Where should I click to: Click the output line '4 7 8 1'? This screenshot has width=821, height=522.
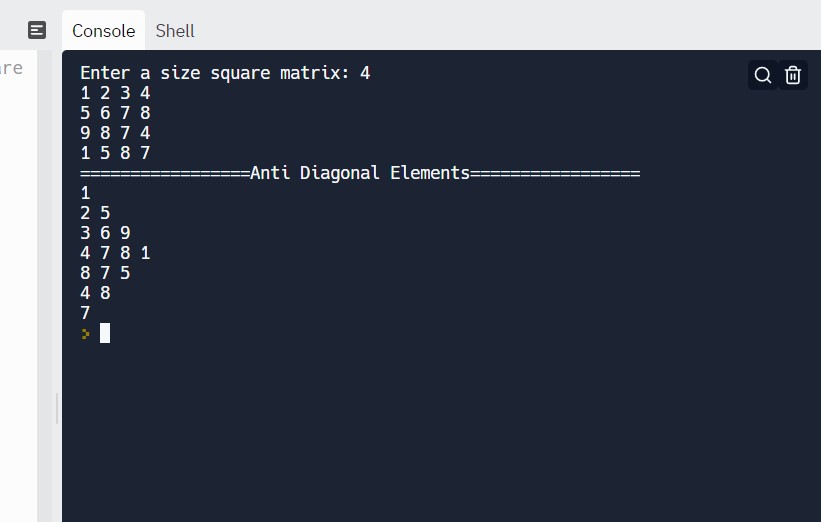click(x=115, y=253)
